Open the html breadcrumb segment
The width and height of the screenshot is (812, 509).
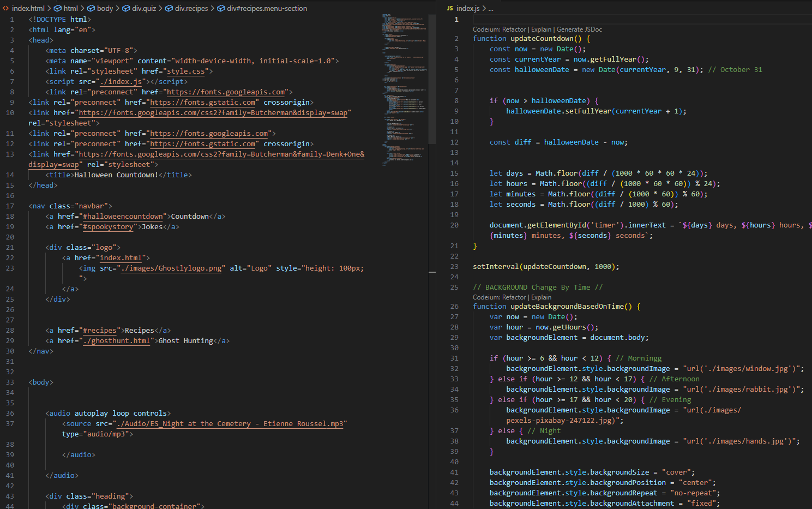click(66, 8)
